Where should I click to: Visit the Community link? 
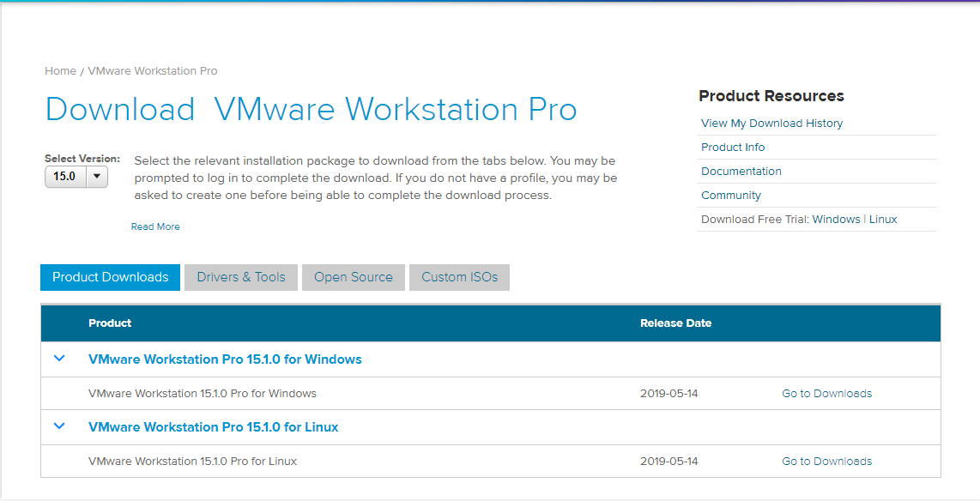(730, 195)
